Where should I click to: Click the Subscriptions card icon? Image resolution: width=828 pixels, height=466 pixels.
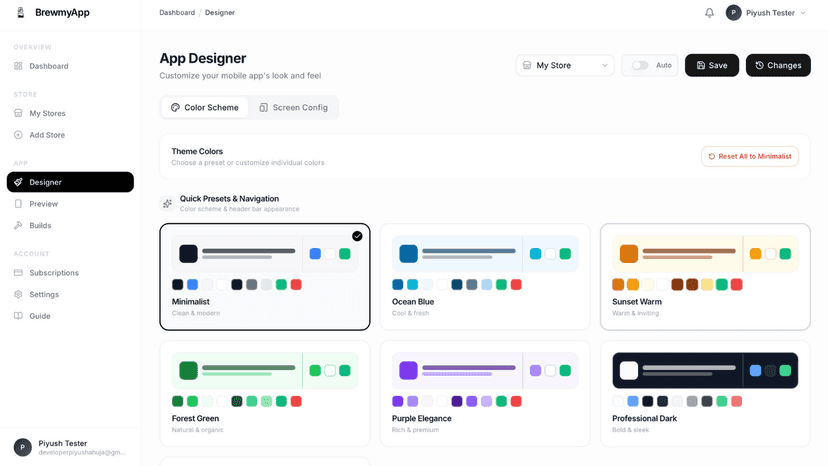18,273
